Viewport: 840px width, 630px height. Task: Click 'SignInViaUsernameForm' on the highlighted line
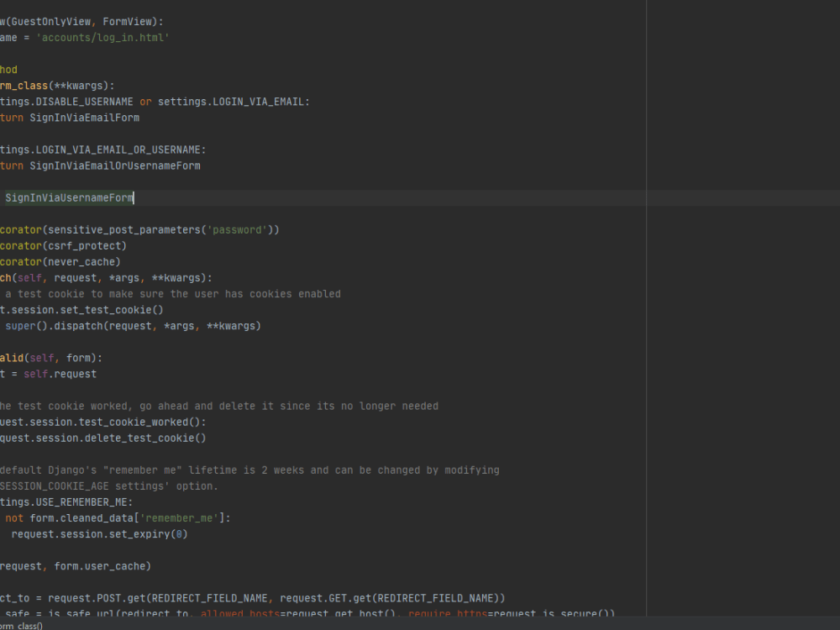coord(69,197)
